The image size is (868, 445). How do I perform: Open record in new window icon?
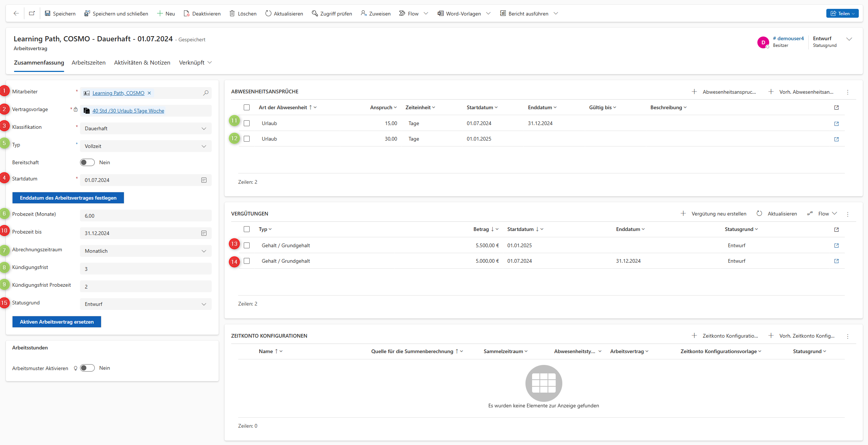pyautogui.click(x=32, y=13)
